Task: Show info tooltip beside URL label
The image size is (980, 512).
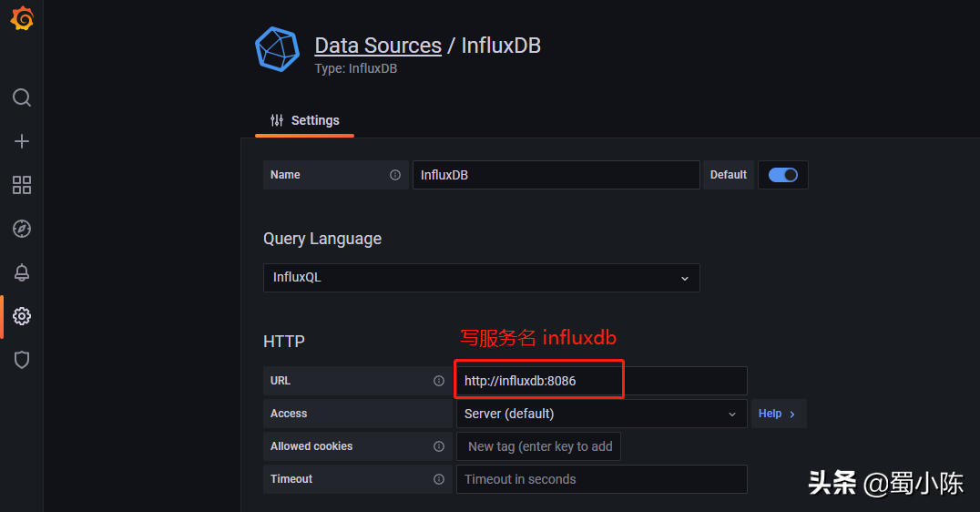Action: click(x=439, y=381)
